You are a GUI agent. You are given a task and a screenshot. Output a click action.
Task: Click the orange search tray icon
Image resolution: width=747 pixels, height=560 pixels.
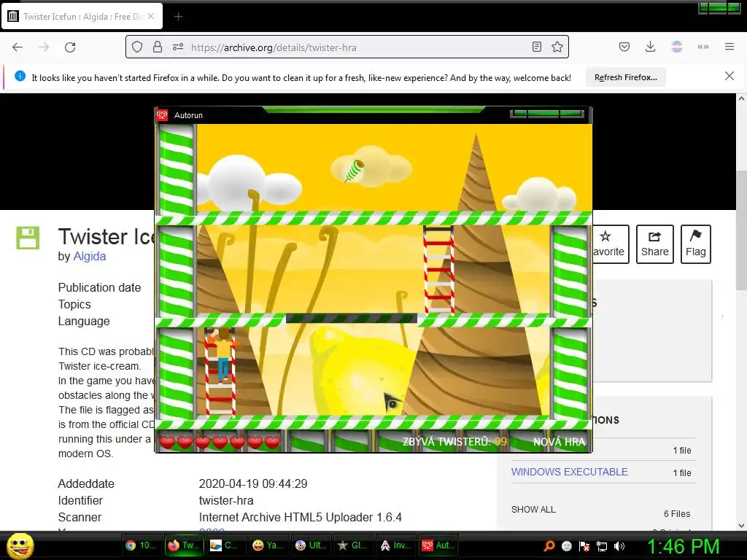pyautogui.click(x=549, y=545)
